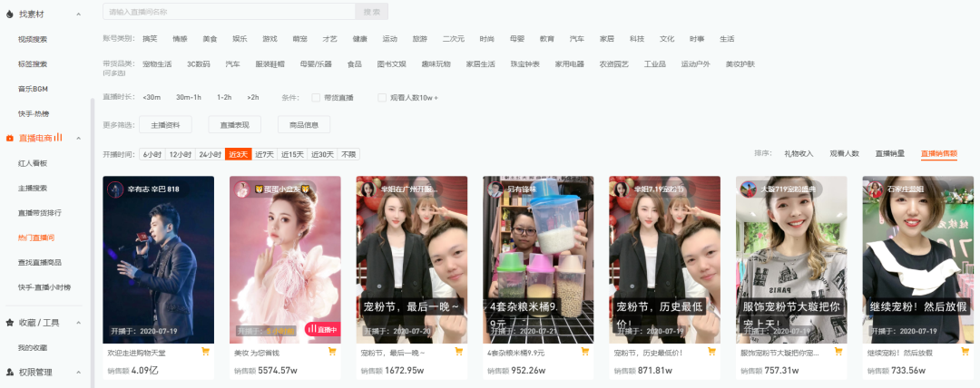Enable the 带货直播 checkbox

[317, 98]
